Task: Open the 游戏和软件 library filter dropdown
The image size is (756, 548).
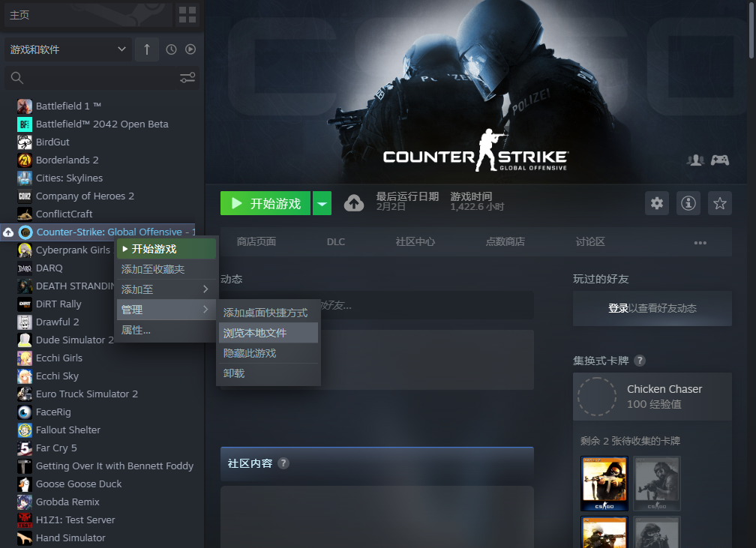Action: 68,49
